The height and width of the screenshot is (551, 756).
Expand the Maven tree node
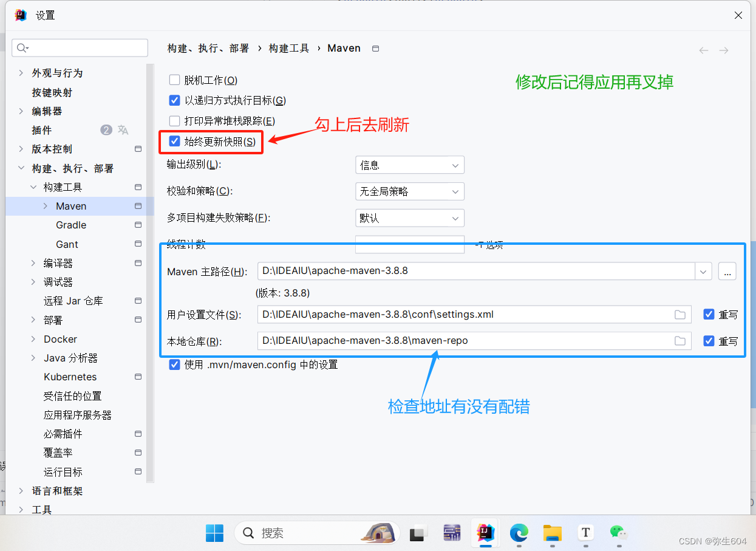coord(46,206)
